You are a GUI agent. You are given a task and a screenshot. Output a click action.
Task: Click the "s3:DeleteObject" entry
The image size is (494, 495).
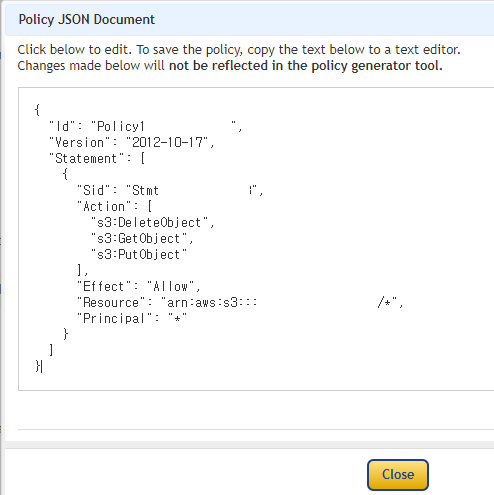pyautogui.click(x=153, y=223)
